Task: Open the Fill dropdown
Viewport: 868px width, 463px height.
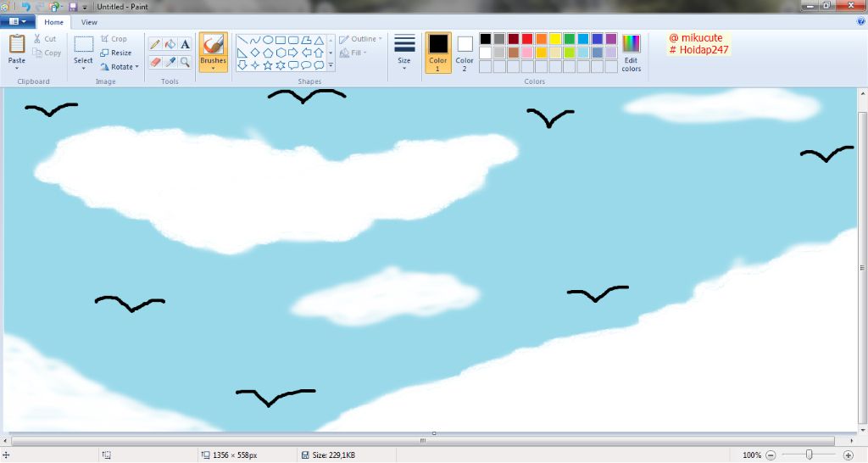Action: point(353,53)
